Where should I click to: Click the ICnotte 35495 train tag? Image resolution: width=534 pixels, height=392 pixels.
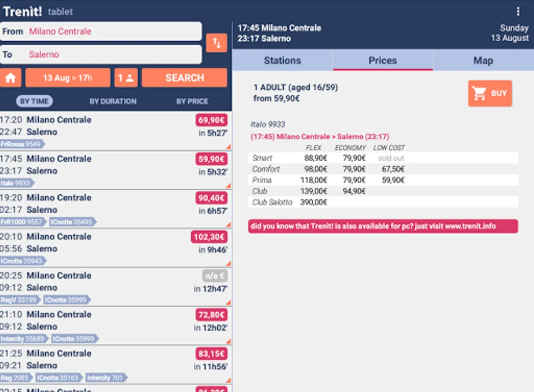click(x=72, y=222)
